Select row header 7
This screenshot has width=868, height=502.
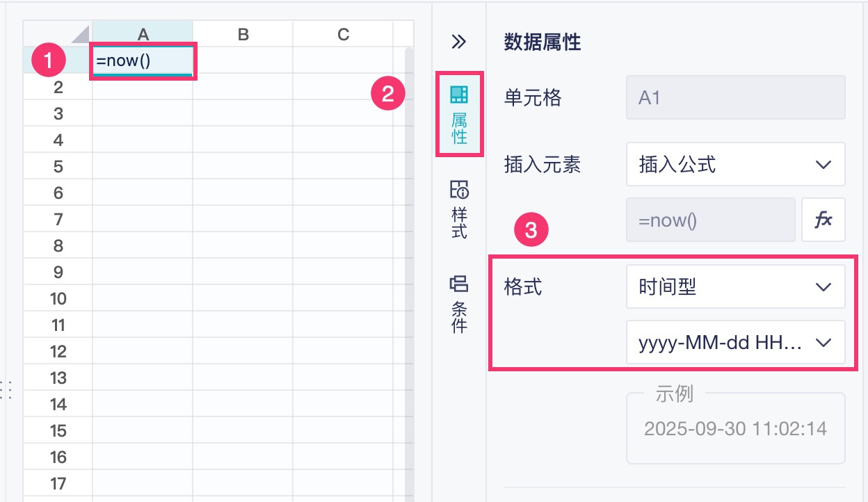tap(58, 219)
